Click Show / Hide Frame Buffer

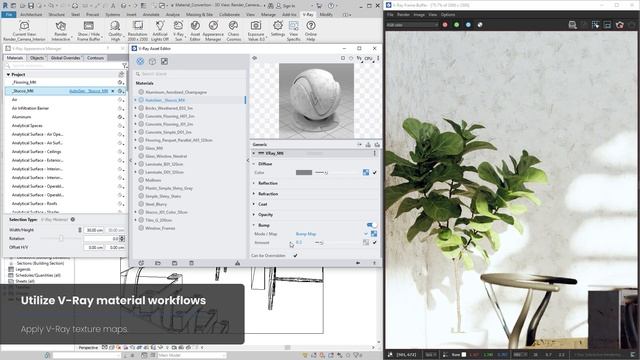89,31
